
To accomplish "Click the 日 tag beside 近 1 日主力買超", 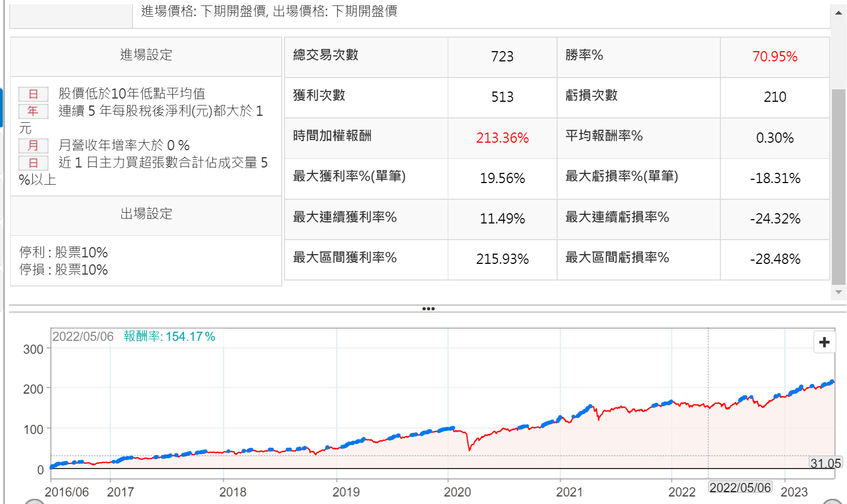I will point(33,163).
